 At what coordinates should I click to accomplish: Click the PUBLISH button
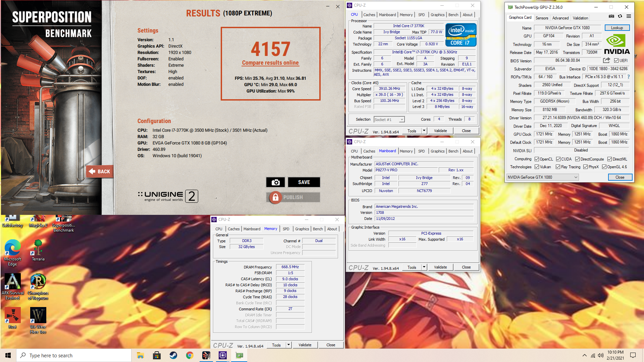pos(293,197)
